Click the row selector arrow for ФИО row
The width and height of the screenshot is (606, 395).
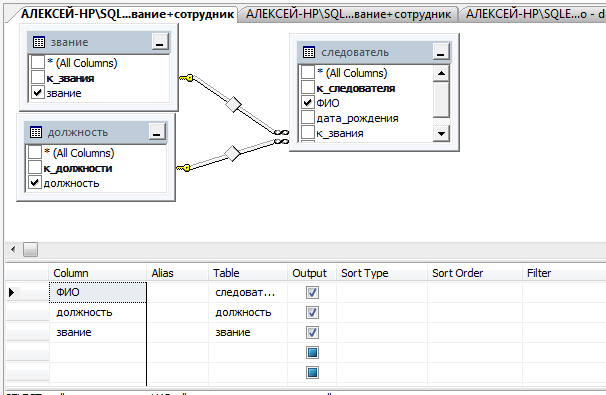tap(12, 293)
